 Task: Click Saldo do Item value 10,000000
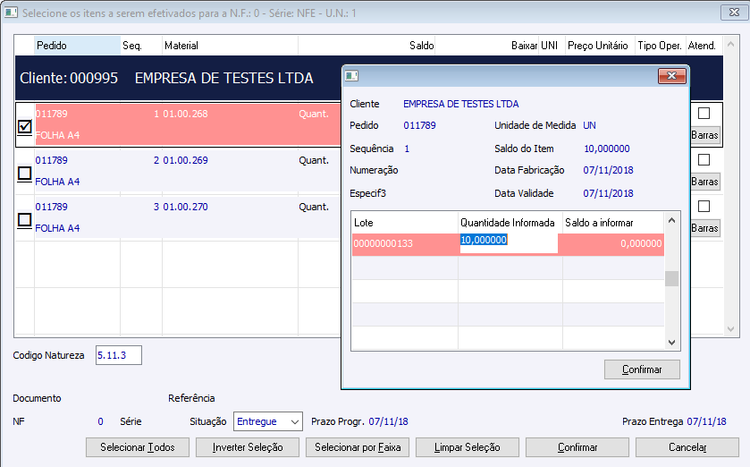click(x=607, y=149)
